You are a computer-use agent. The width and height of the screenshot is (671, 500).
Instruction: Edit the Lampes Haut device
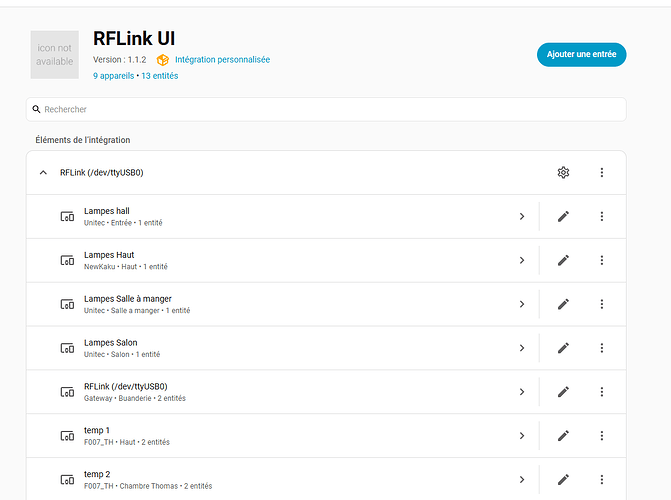[563, 260]
